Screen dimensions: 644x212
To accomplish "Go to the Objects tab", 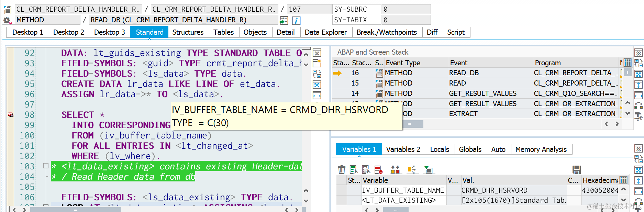I will (x=255, y=32).
